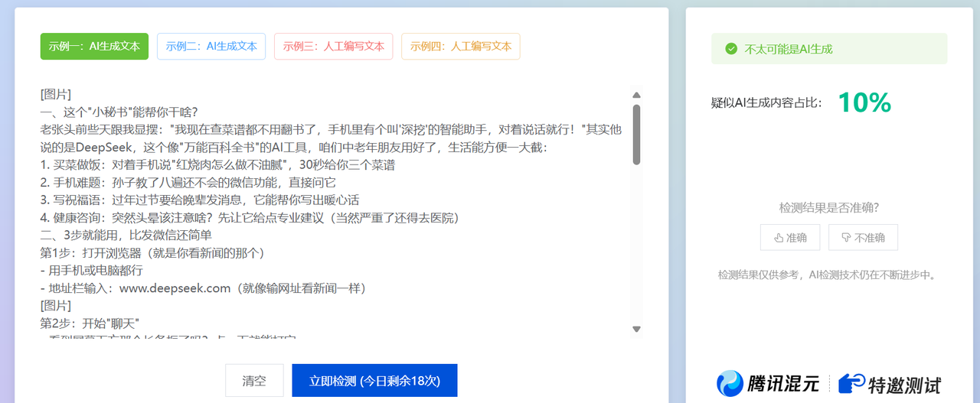Click the 10% percentage value

click(864, 102)
